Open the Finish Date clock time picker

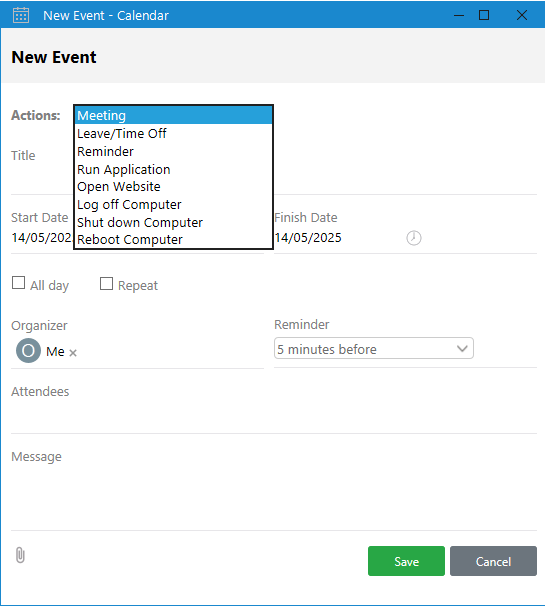414,238
